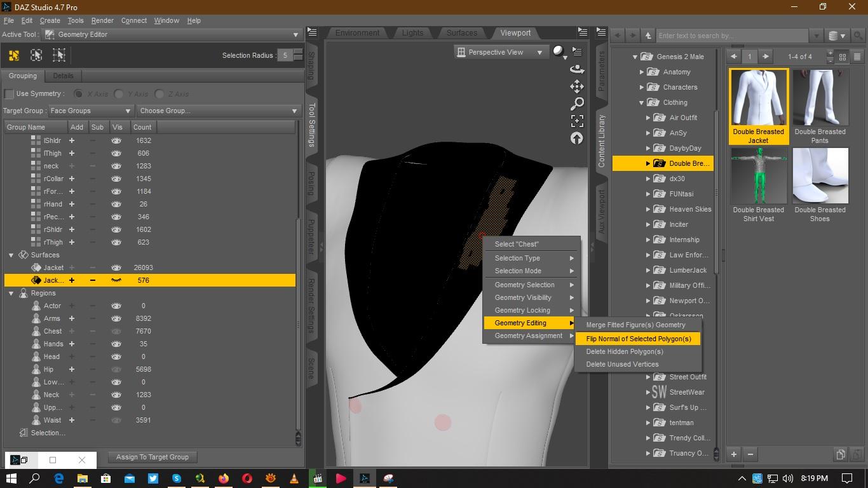868x488 pixels.
Task: Click the reset camera up-arrow icon
Action: pyautogui.click(x=577, y=138)
